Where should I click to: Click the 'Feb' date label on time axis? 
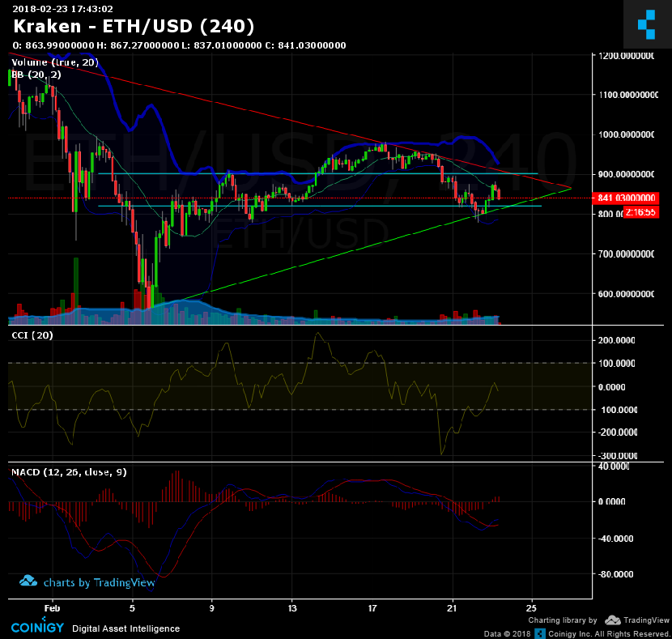point(52,608)
